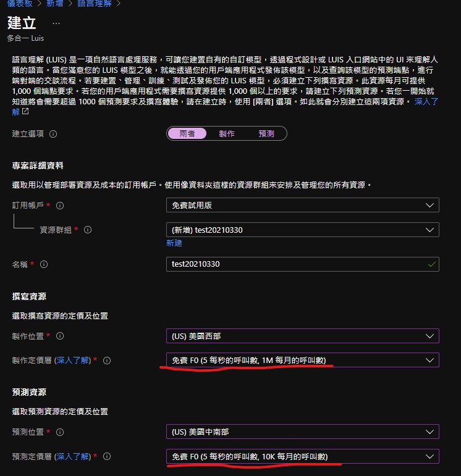Go to 儀表板 in the breadcrumb
The width and height of the screenshot is (461, 476).
(x=20, y=3)
